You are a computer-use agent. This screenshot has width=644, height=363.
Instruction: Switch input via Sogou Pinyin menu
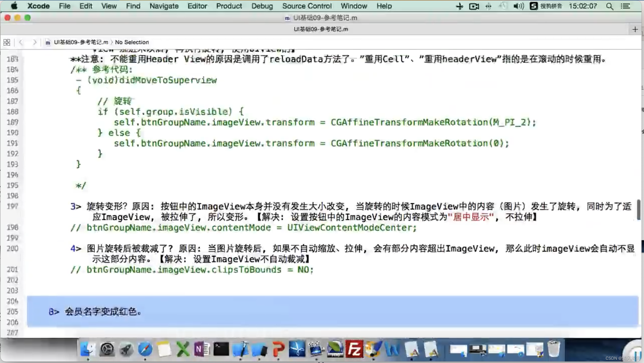tap(546, 6)
